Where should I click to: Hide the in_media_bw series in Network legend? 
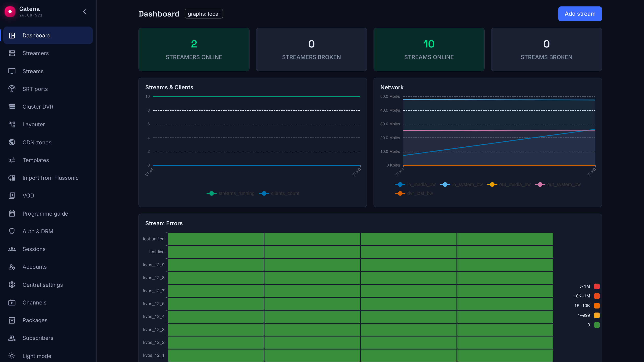pyautogui.click(x=416, y=185)
